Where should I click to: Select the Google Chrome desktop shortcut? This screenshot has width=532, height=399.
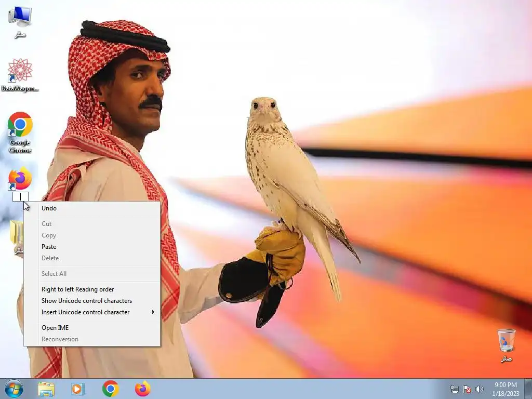point(20,132)
